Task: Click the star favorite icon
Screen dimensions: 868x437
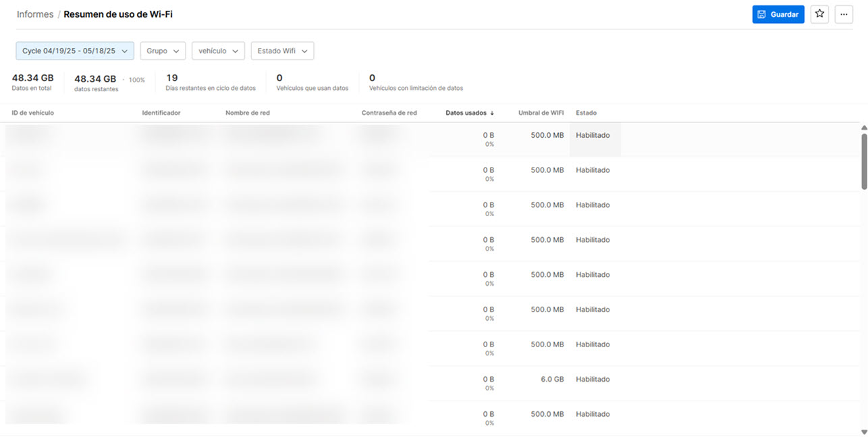Action: pyautogui.click(x=819, y=14)
